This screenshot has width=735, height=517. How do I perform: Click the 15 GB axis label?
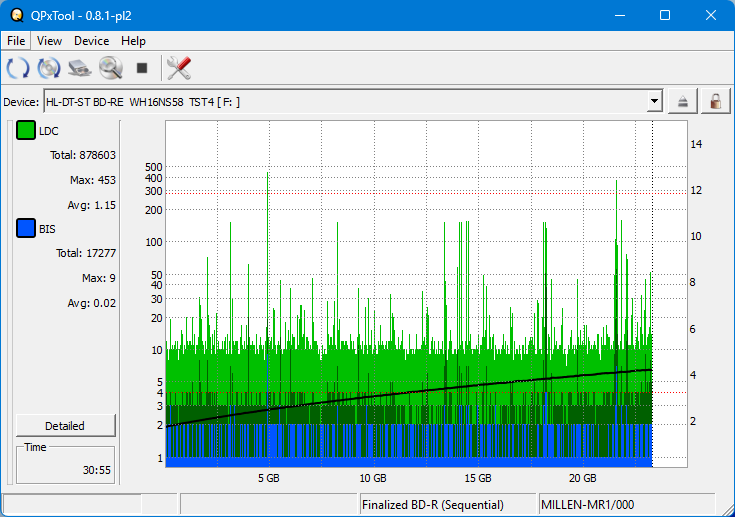pos(478,478)
